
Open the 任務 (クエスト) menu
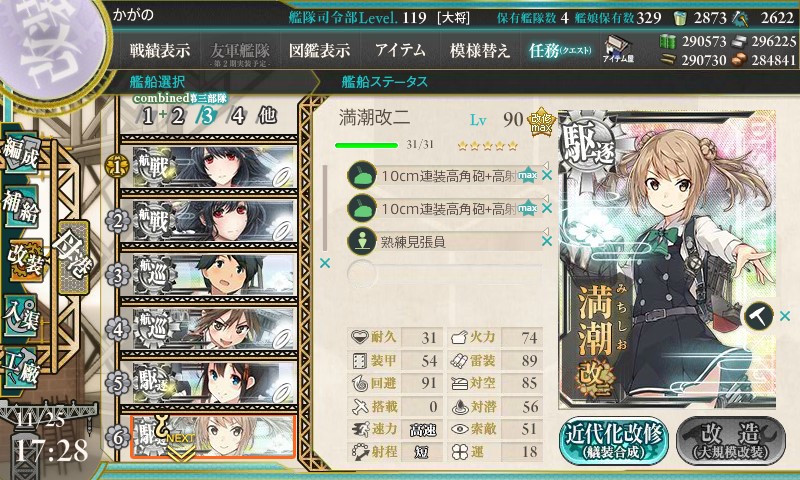[560, 50]
